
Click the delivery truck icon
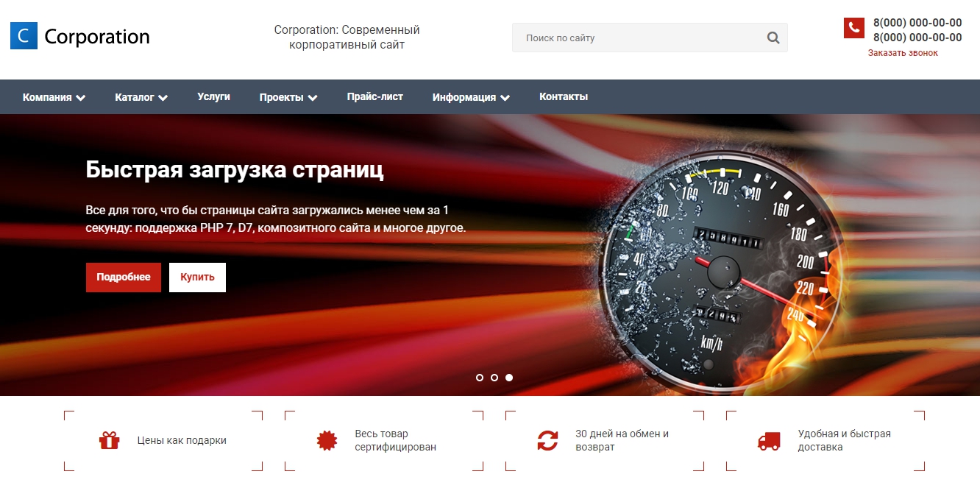tap(769, 440)
